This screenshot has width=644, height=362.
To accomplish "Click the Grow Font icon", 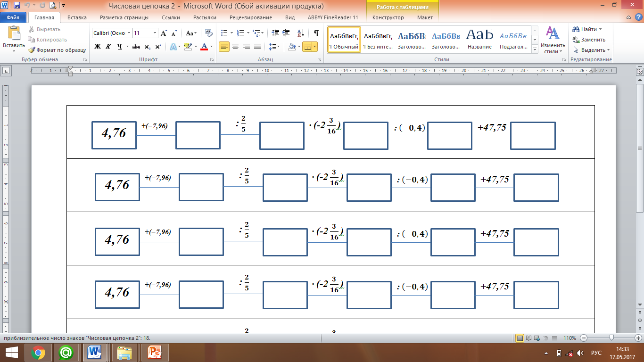I will pos(164,33).
